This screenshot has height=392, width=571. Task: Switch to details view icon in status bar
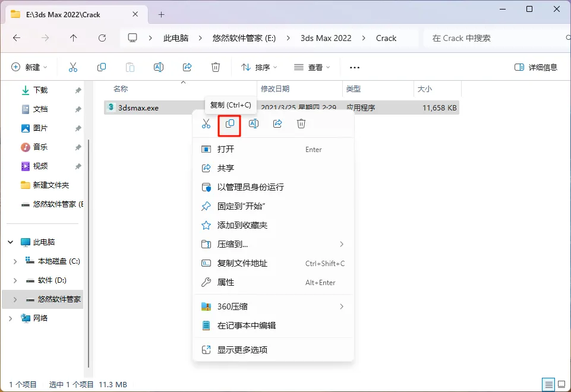pyautogui.click(x=548, y=384)
